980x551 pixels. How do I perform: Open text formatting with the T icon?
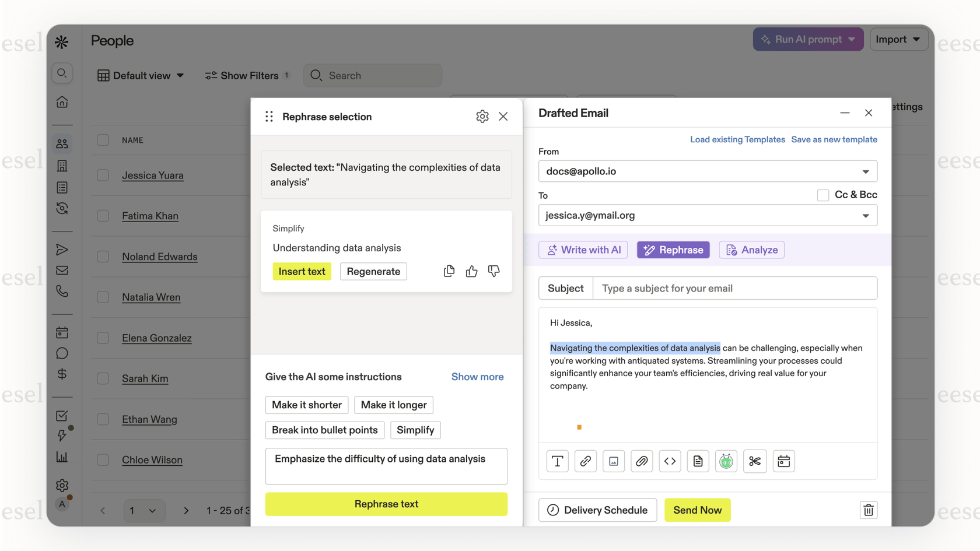pos(557,461)
